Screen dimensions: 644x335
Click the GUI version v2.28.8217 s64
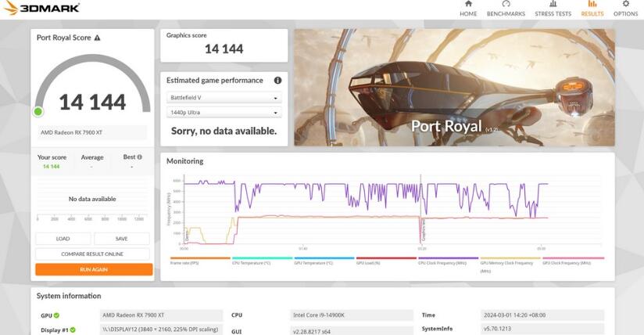tap(351, 331)
